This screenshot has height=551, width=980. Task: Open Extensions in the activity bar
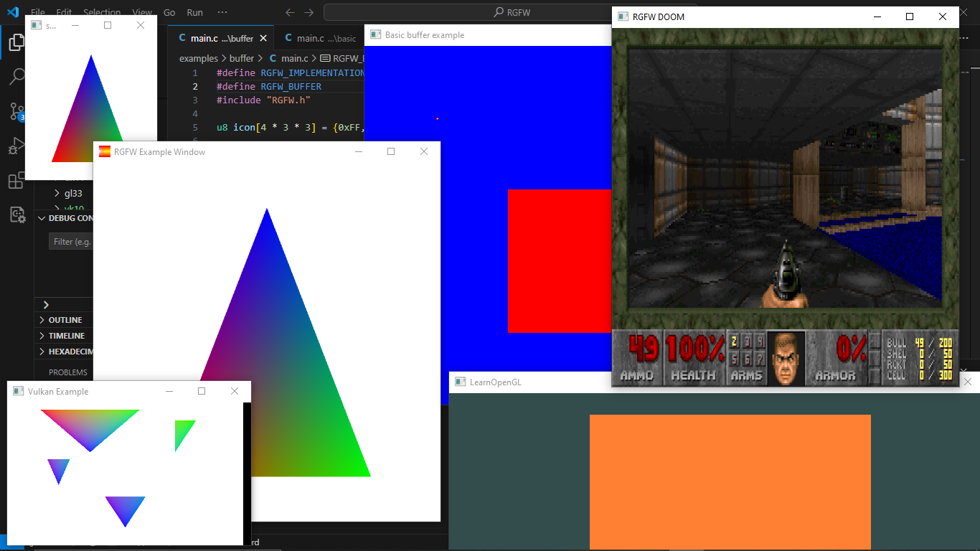[x=17, y=181]
